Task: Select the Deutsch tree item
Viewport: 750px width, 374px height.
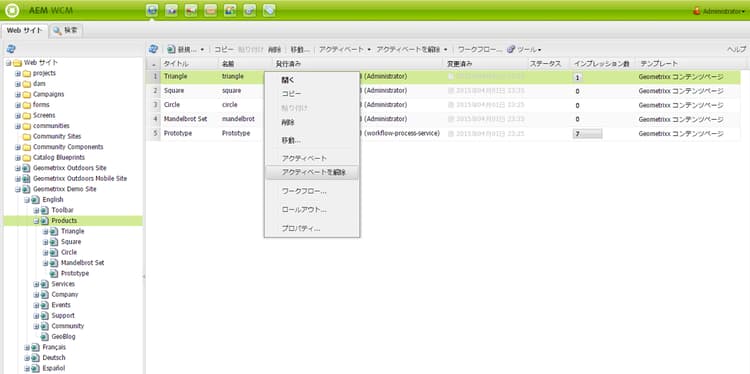Action: pos(54,358)
